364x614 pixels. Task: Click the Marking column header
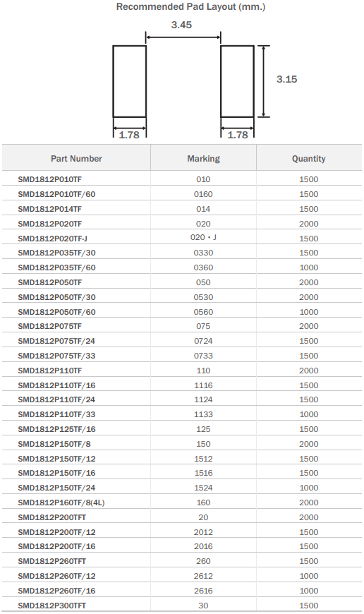pyautogui.click(x=204, y=159)
